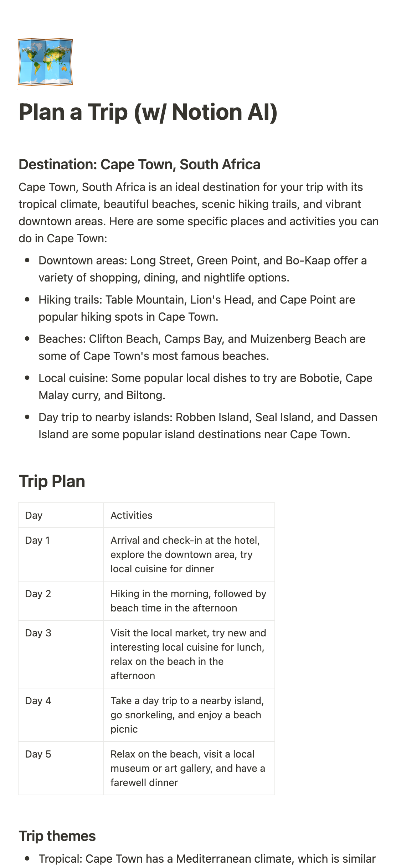Click the Hiking trails bullet item
401x868 pixels.
197,308
